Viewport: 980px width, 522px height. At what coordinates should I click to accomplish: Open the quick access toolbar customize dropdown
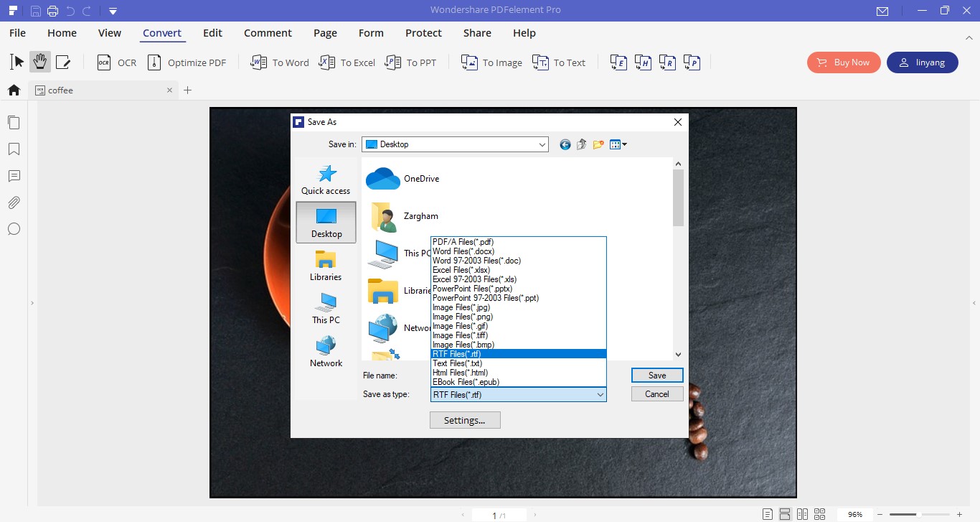tap(113, 11)
